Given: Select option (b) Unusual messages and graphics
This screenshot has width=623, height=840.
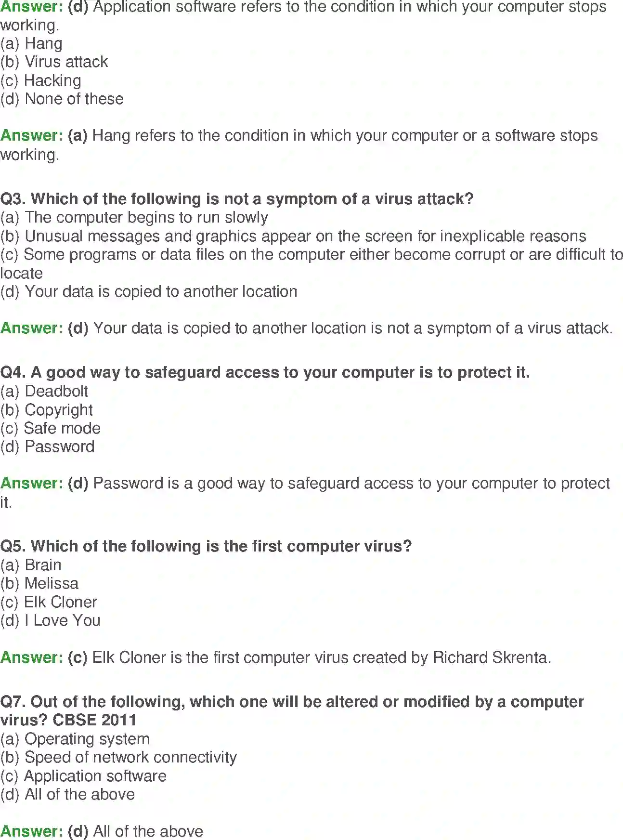Looking at the screenshot, I should click(293, 236).
